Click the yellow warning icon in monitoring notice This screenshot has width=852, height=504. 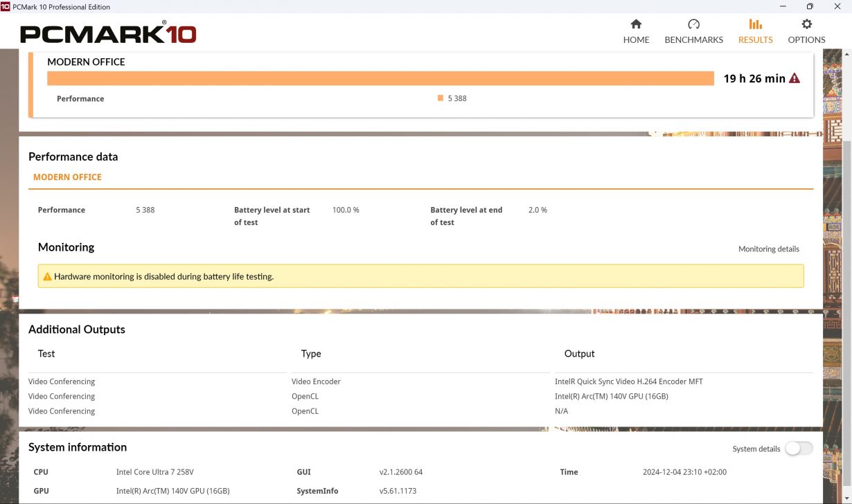[47, 276]
